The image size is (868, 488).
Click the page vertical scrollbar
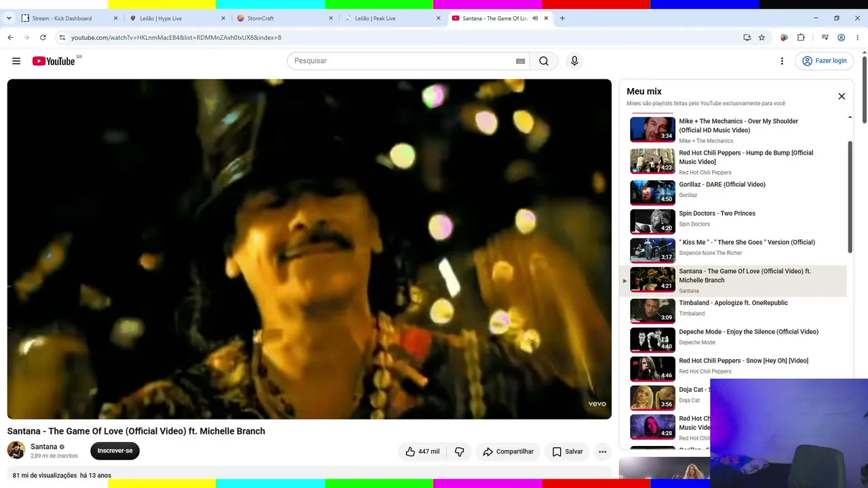click(x=864, y=90)
